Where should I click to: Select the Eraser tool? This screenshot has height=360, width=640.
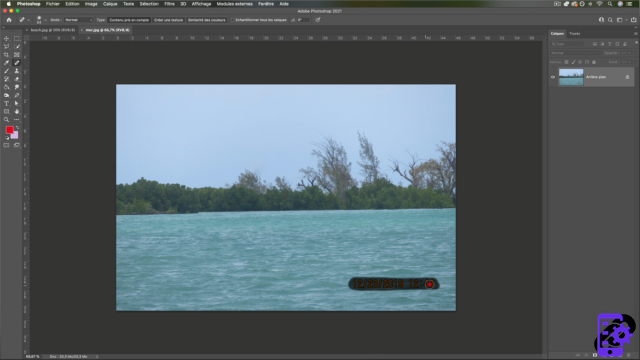tap(17, 79)
